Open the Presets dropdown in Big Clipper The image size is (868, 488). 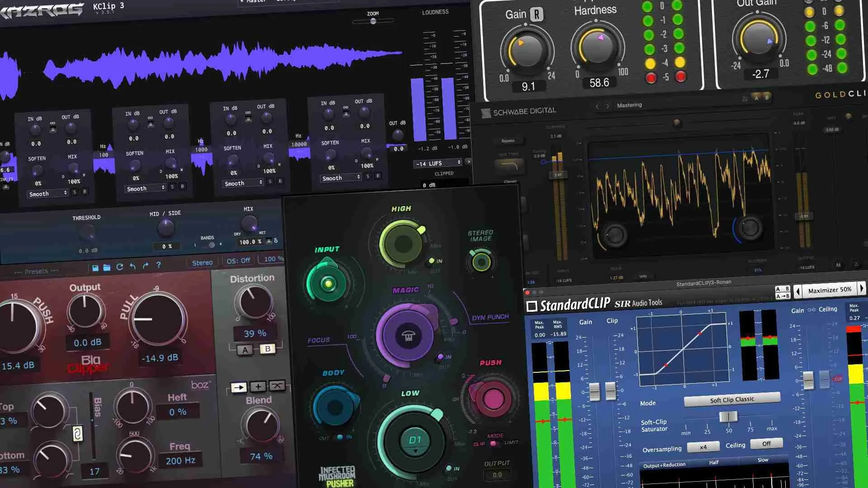click(x=36, y=272)
